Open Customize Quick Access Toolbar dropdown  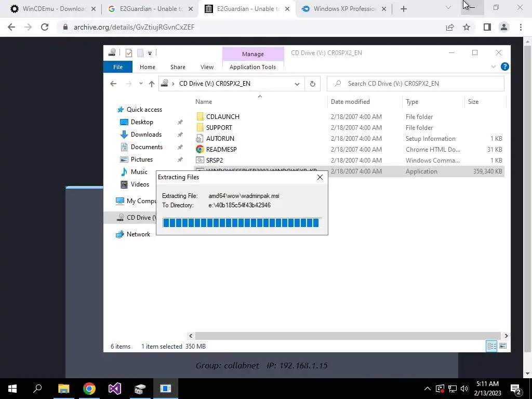click(150, 54)
